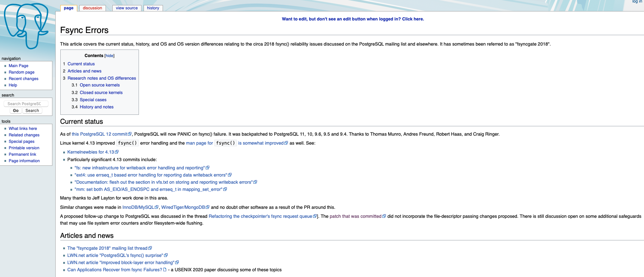Open 'Can Applications Recover from fsync Failures?'

click(115, 270)
